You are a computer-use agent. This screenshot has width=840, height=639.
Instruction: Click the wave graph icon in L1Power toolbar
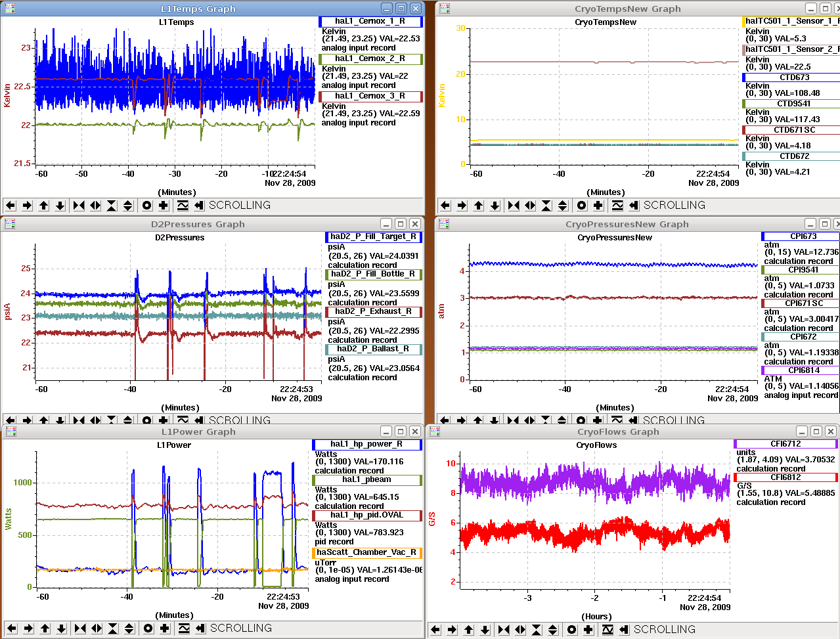pos(184,628)
